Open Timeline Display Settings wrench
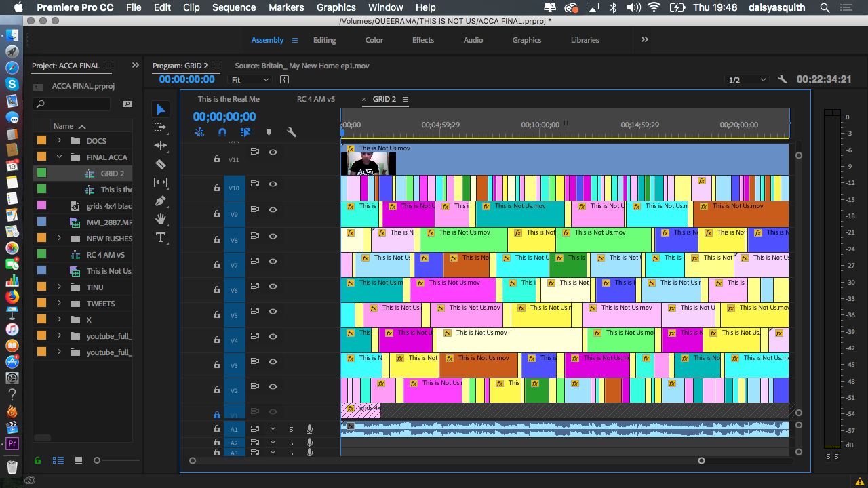Image resolution: width=868 pixels, height=488 pixels. click(292, 132)
